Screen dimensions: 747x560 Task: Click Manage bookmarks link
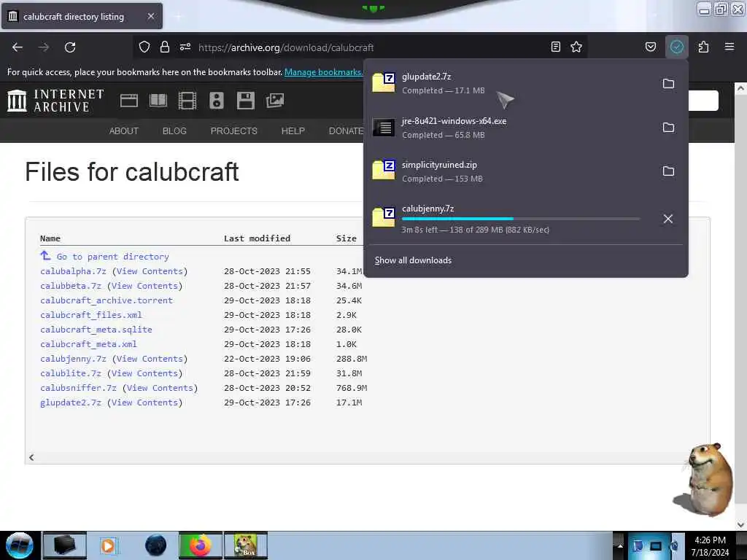tap(323, 72)
